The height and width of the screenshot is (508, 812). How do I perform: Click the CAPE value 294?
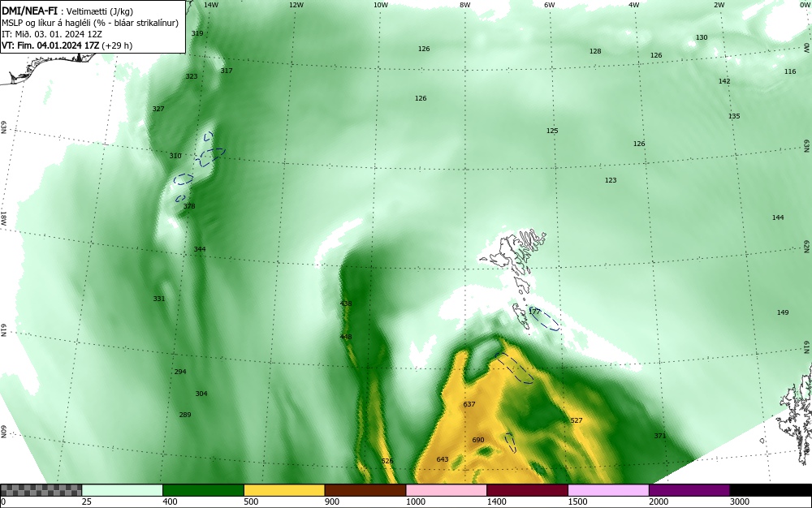coord(180,372)
